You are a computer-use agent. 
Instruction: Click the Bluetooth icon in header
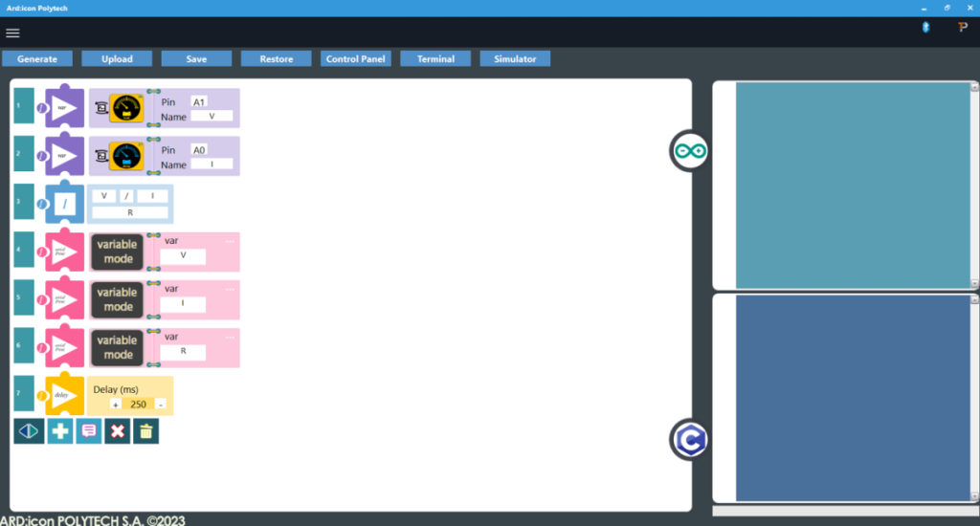pos(925,28)
